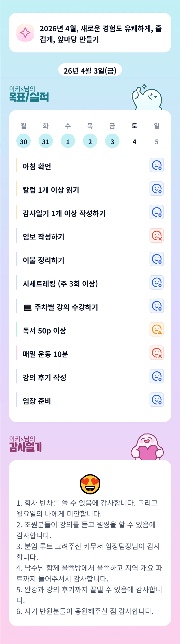Toggle status icon for 이불 정리하기

pos(156,259)
